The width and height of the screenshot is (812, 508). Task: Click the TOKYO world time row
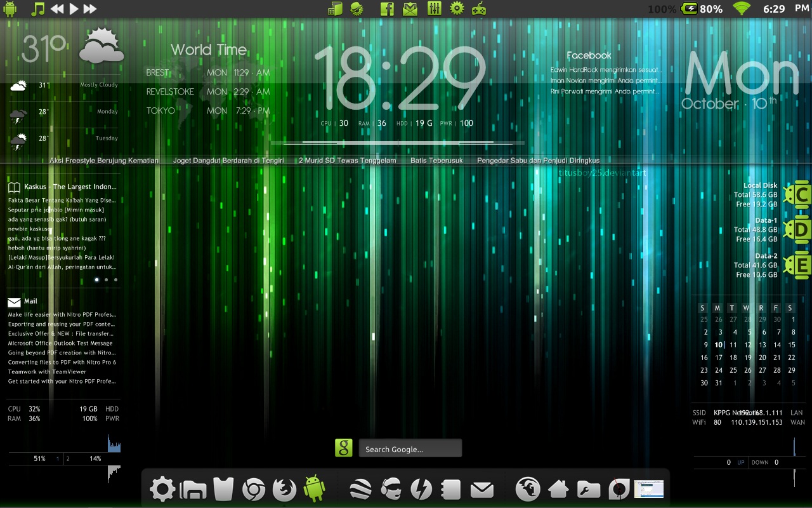coord(208,110)
